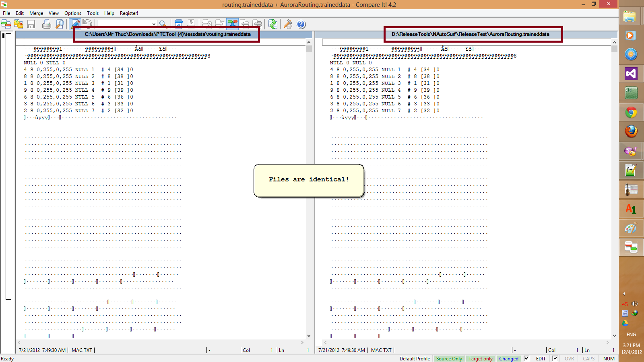Click the left pane MAC TXT status text
The width and height of the screenshot is (644, 362).
[x=82, y=350]
